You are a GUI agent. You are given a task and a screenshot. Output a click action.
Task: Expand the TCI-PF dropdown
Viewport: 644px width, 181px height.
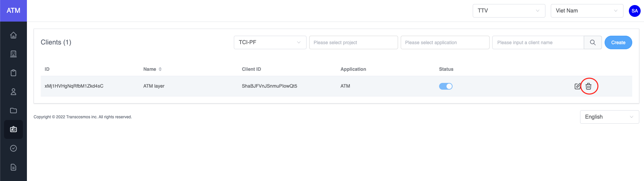270,42
